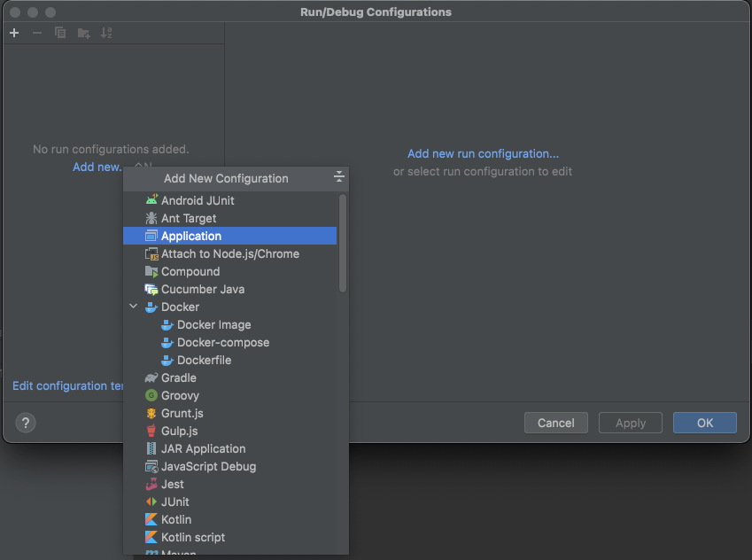Screen dimensions: 752x560
Task: Select Kotlin script entry
Action: pyautogui.click(x=230, y=537)
